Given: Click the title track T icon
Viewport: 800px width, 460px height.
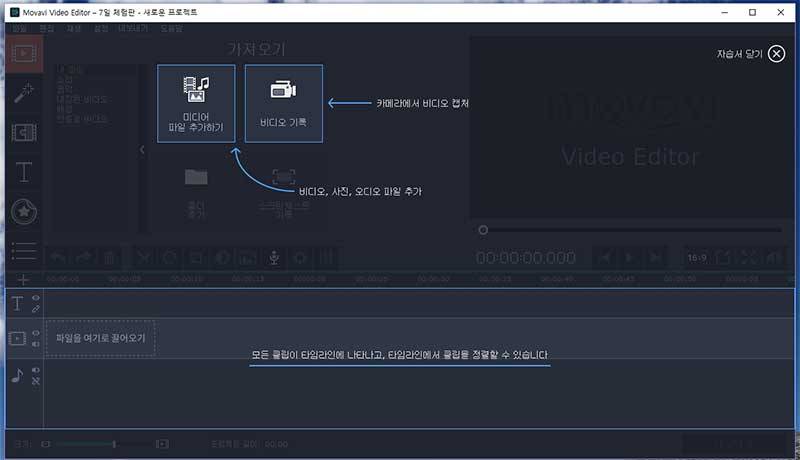Looking at the screenshot, I should [17, 303].
